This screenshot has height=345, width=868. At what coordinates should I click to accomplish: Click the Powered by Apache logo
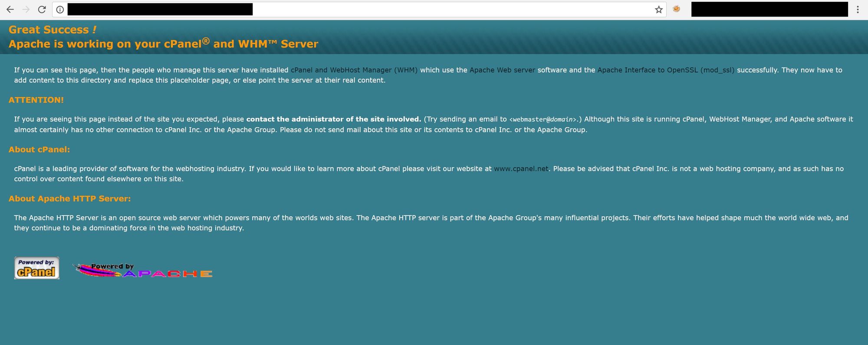142,270
